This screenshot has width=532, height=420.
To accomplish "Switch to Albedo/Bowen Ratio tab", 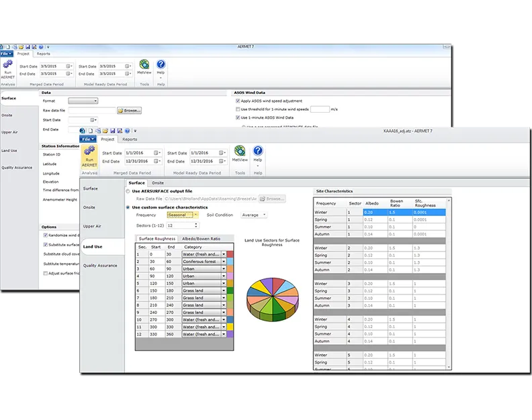I will click(x=201, y=239).
